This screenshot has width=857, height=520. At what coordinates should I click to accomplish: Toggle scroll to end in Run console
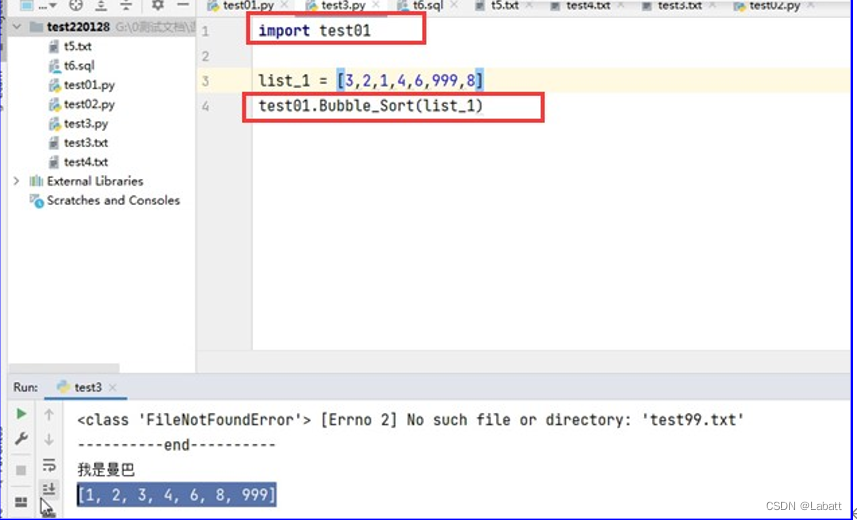(49, 489)
